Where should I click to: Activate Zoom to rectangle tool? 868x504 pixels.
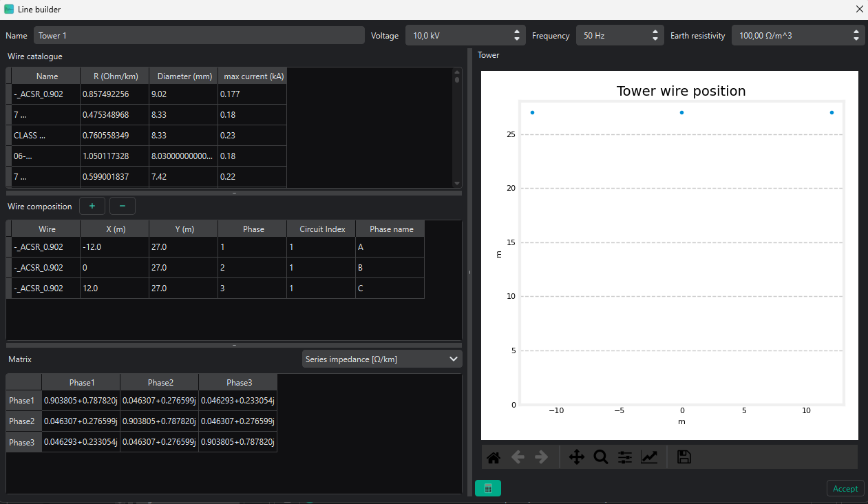(601, 457)
